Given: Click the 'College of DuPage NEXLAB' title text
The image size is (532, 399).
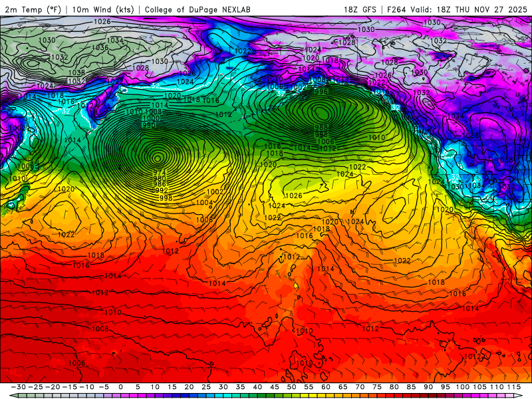Looking at the screenshot, I should pos(198,9).
